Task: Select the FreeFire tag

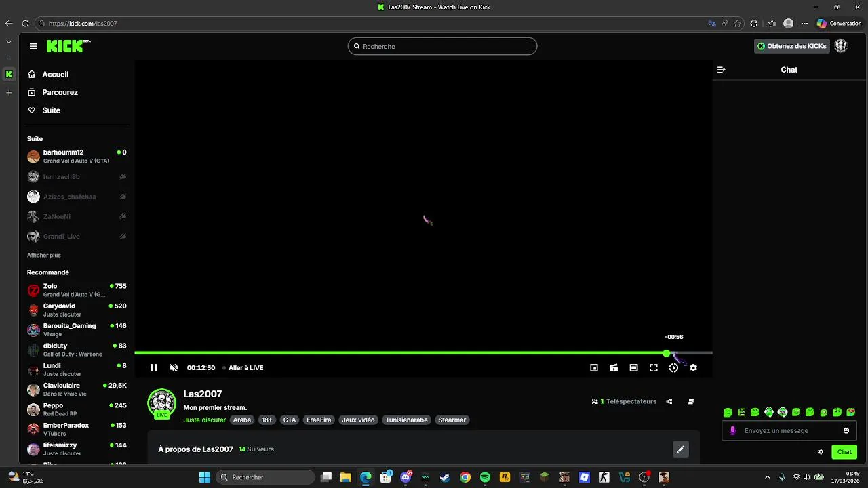Action: point(319,420)
